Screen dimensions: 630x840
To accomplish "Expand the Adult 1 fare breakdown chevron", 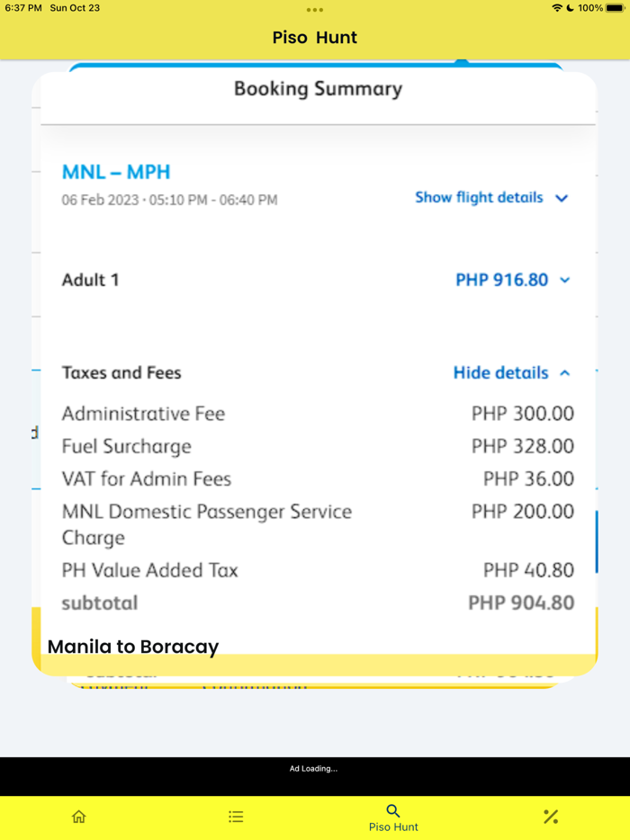I will click(562, 280).
